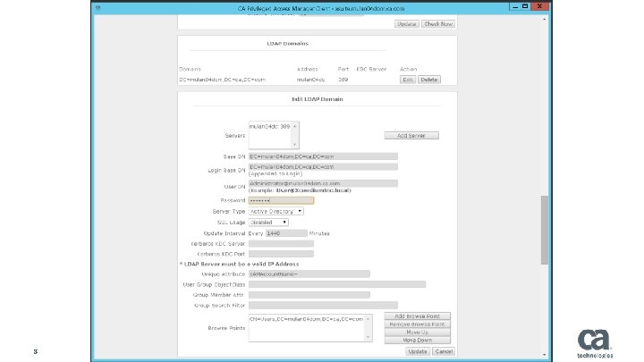Click the Kerberos KDC Server field
This screenshot has height=362, width=644.
281,244
